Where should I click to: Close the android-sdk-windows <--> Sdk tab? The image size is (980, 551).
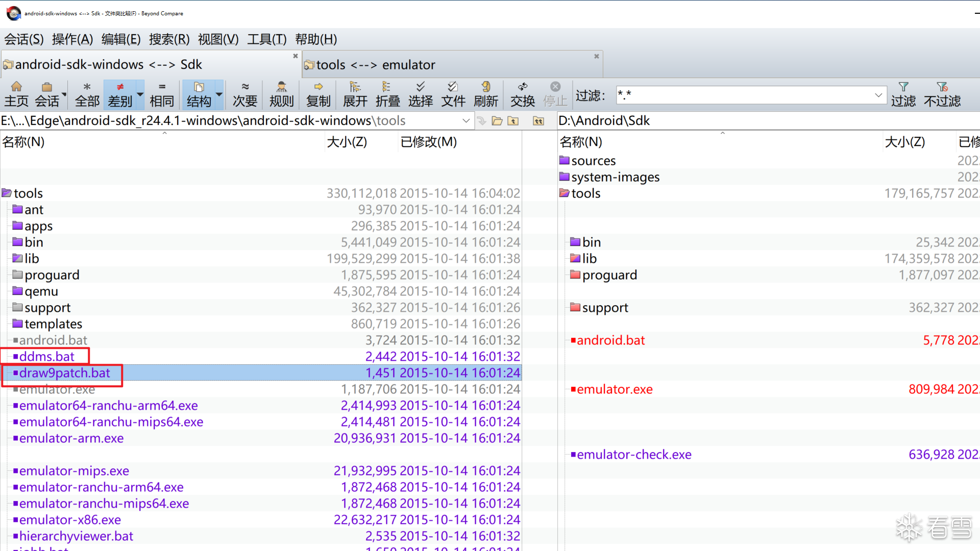[295, 56]
